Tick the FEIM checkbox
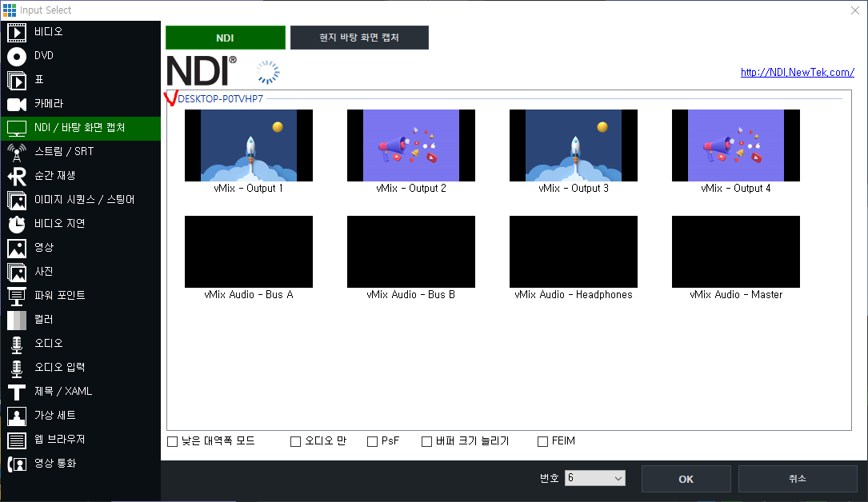The image size is (868, 502). tap(543, 441)
